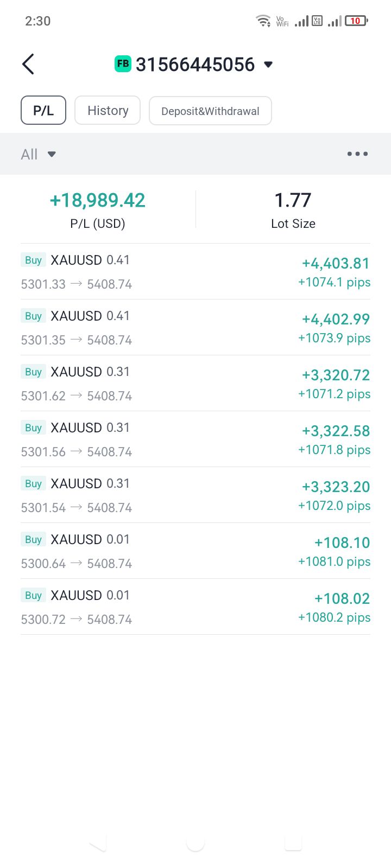Screen dimensions: 391x868
Task: Tap the battery indicator icon
Action: (x=356, y=21)
